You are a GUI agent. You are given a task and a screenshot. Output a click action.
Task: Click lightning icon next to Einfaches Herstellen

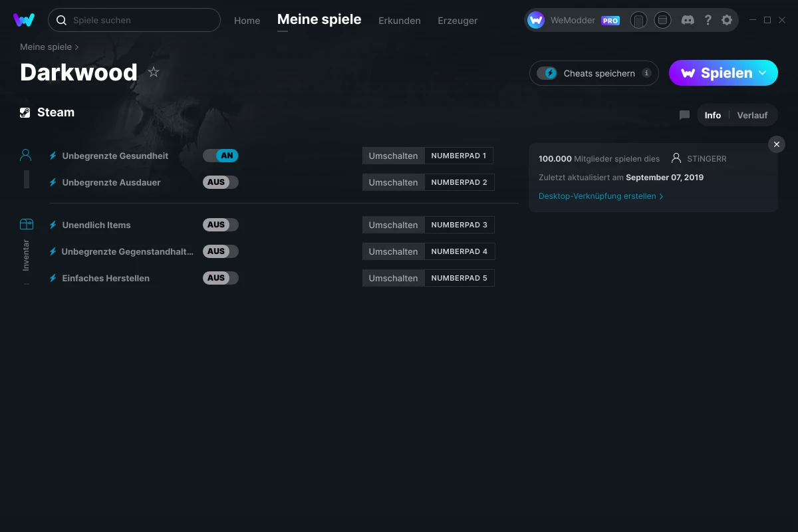(x=53, y=278)
